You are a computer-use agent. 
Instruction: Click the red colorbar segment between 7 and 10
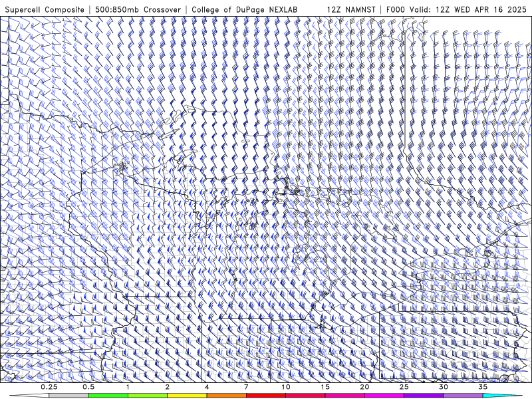tap(266, 396)
